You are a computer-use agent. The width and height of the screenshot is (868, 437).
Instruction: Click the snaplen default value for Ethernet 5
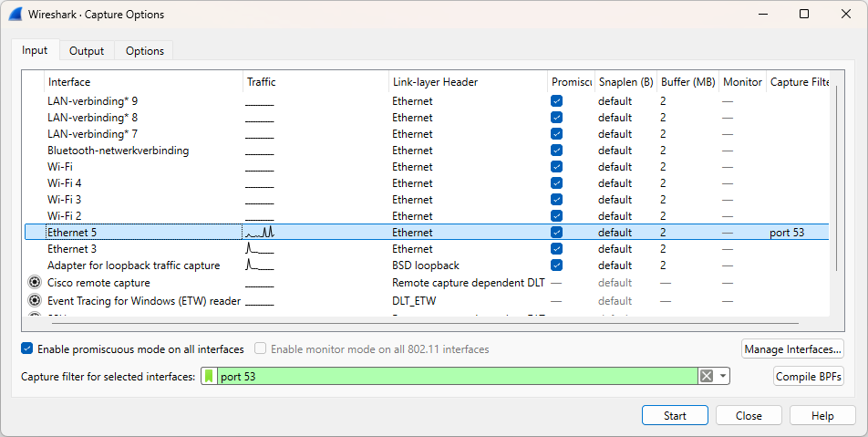pyautogui.click(x=615, y=233)
